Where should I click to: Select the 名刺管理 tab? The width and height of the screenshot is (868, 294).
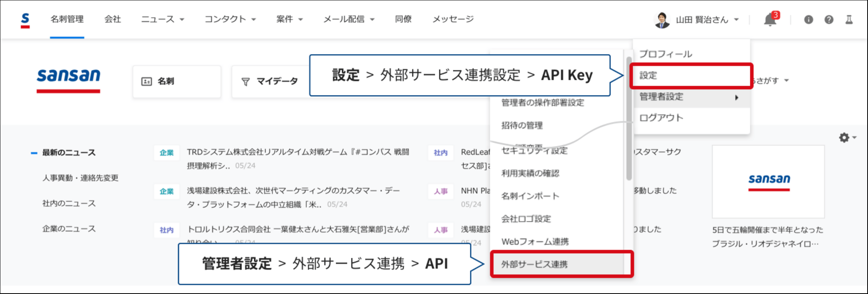coord(67,19)
